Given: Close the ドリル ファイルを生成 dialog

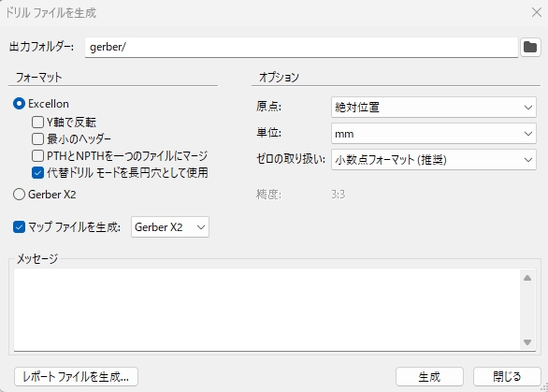Looking at the screenshot, I should [537, 12].
